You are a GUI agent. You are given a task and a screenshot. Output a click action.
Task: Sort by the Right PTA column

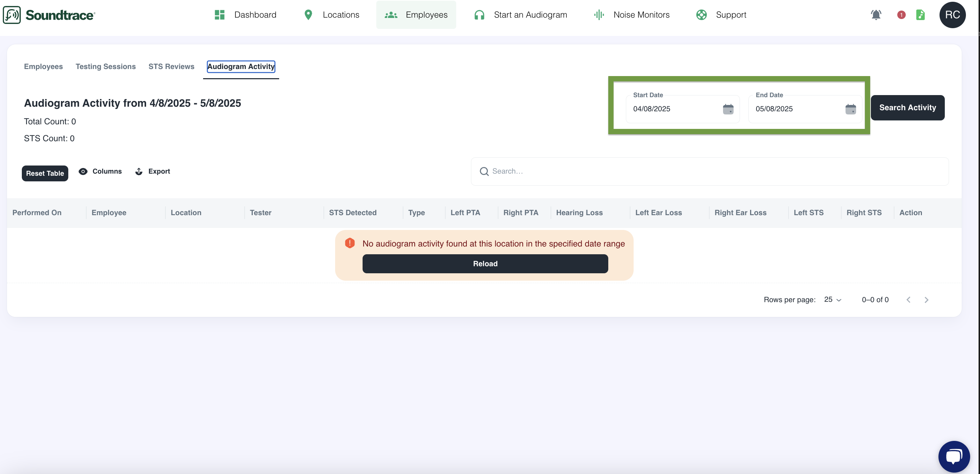pyautogui.click(x=521, y=213)
